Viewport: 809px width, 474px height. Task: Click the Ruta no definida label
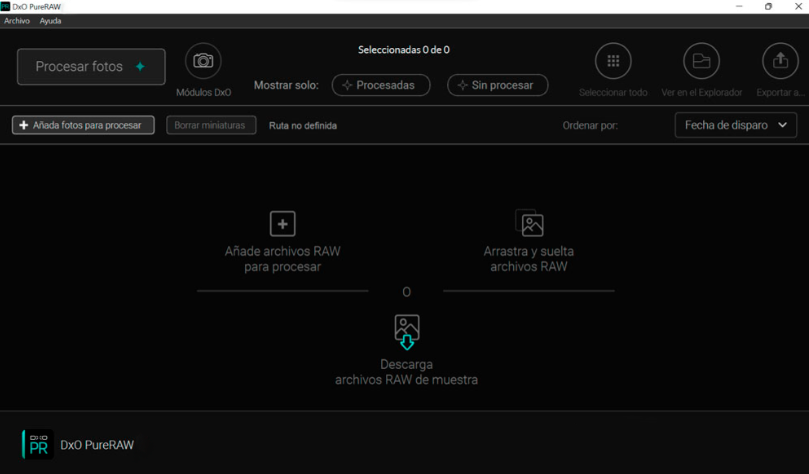click(303, 126)
